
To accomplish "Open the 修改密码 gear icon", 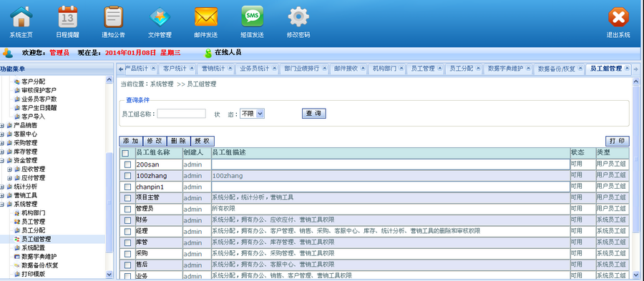I will click(298, 17).
